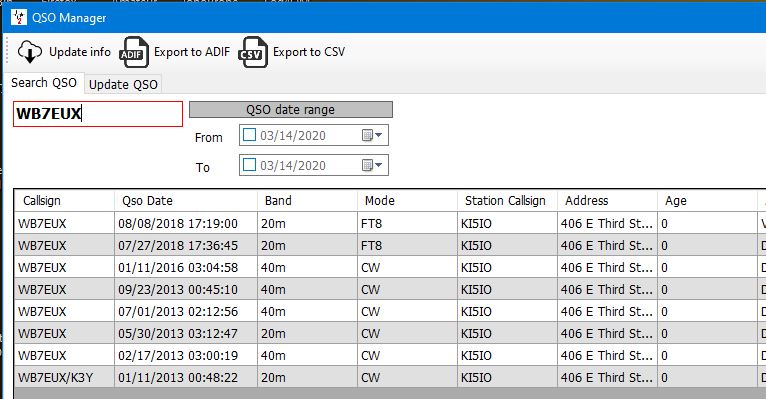The width and height of the screenshot is (766, 399).
Task: Click the Export to CSV file icon
Action: click(x=253, y=52)
